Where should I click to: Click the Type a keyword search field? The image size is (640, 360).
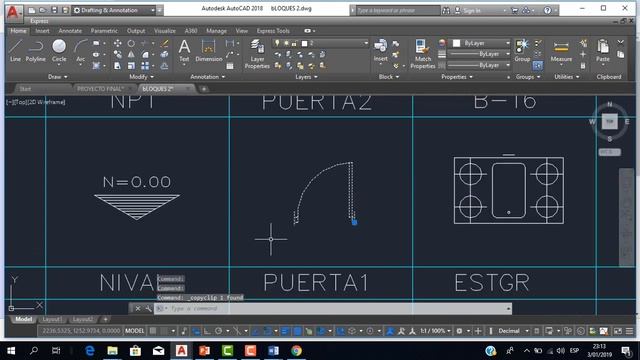tap(398, 10)
